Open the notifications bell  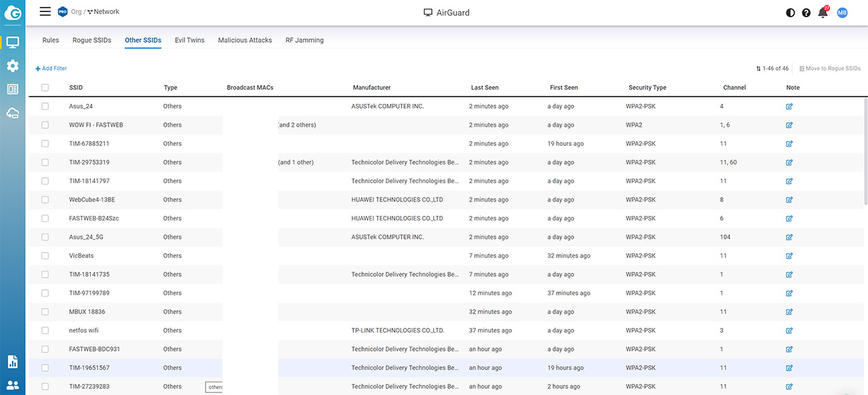point(823,12)
